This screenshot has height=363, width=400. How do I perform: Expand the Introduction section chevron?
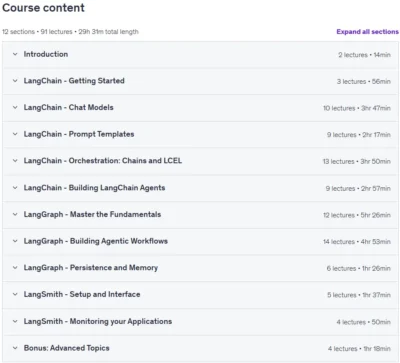15,54
